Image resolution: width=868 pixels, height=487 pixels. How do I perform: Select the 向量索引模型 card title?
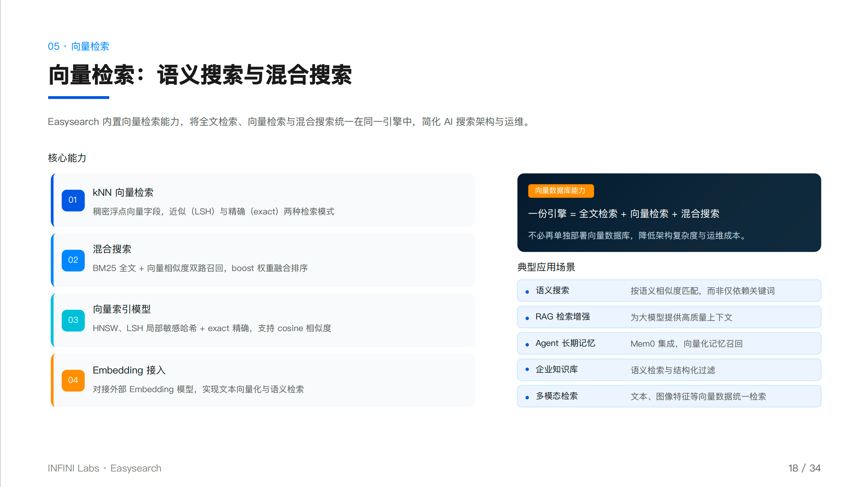pos(122,309)
